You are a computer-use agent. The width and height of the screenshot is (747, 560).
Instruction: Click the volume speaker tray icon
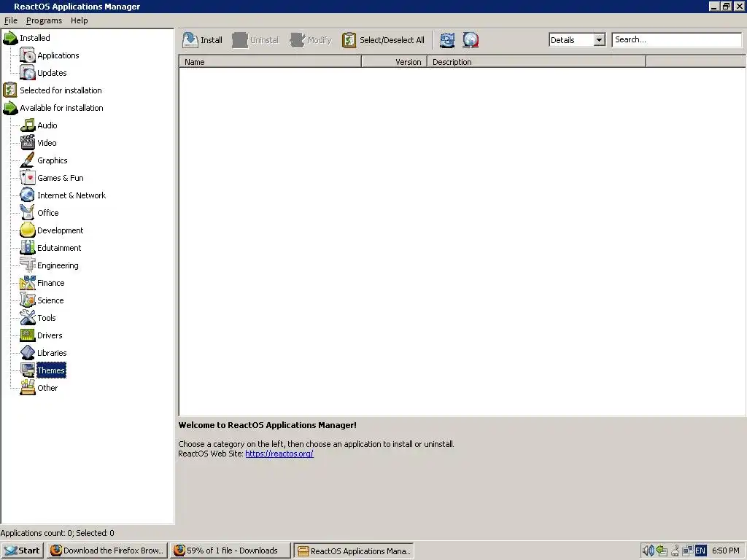(x=648, y=551)
